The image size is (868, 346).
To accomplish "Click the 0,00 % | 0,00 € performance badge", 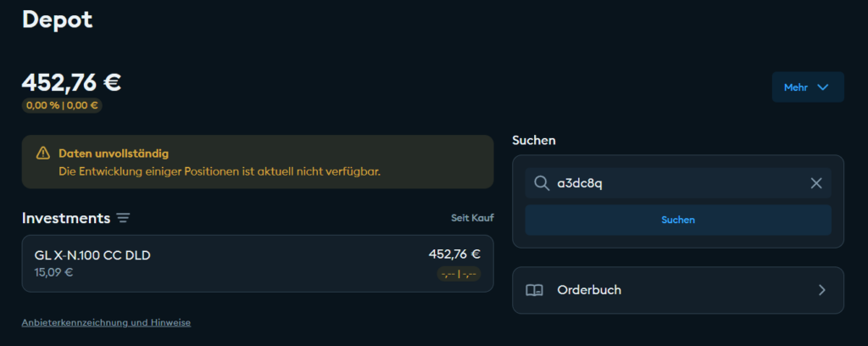I will click(x=62, y=106).
